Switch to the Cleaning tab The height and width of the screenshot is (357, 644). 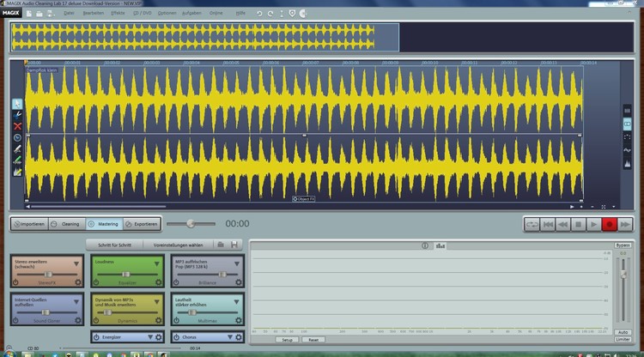coord(65,224)
